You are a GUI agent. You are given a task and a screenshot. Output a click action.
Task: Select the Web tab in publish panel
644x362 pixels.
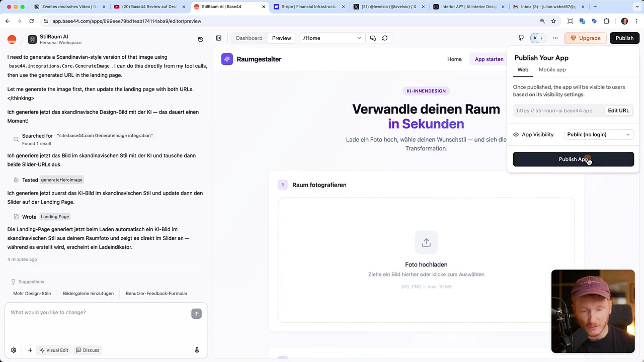click(x=523, y=70)
